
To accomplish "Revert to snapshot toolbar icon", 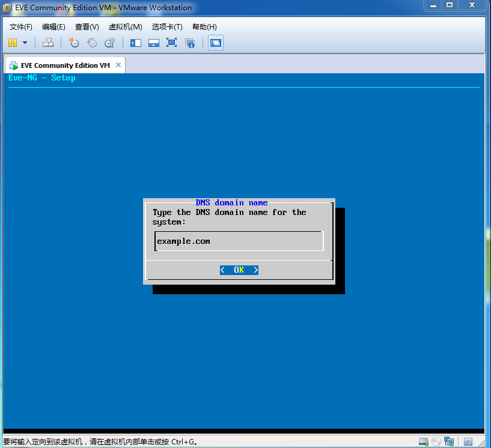I will 92,43.
